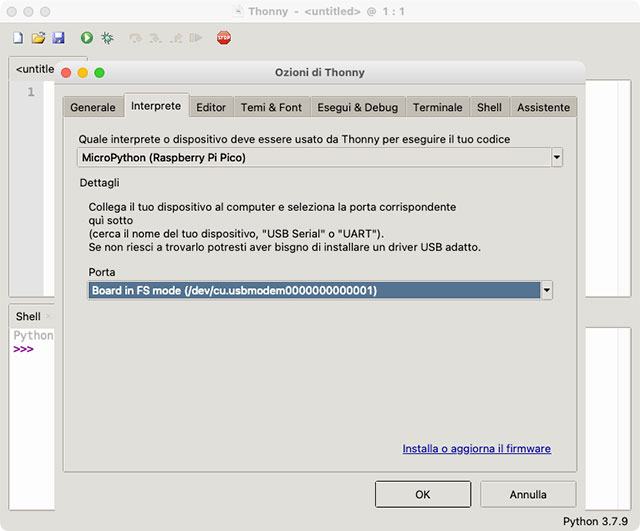The image size is (640, 531).
Task: Open the Editor options tab
Action: click(211, 107)
